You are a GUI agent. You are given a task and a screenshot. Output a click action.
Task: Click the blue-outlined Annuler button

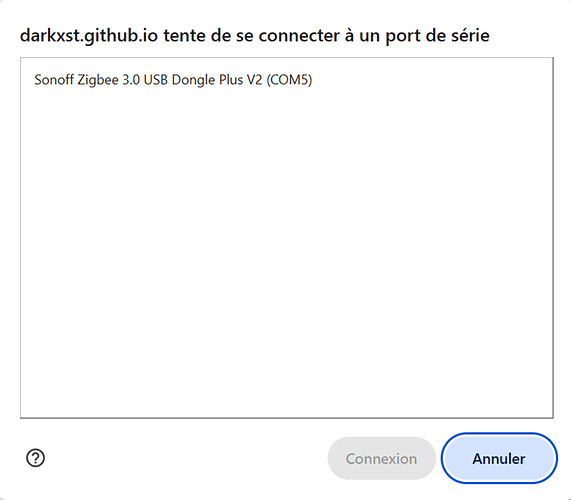coord(499,458)
